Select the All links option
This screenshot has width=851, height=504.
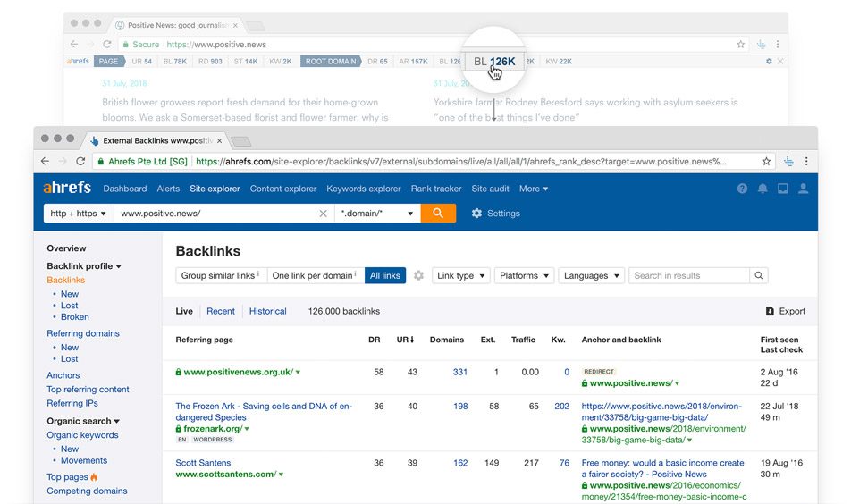[x=384, y=275]
